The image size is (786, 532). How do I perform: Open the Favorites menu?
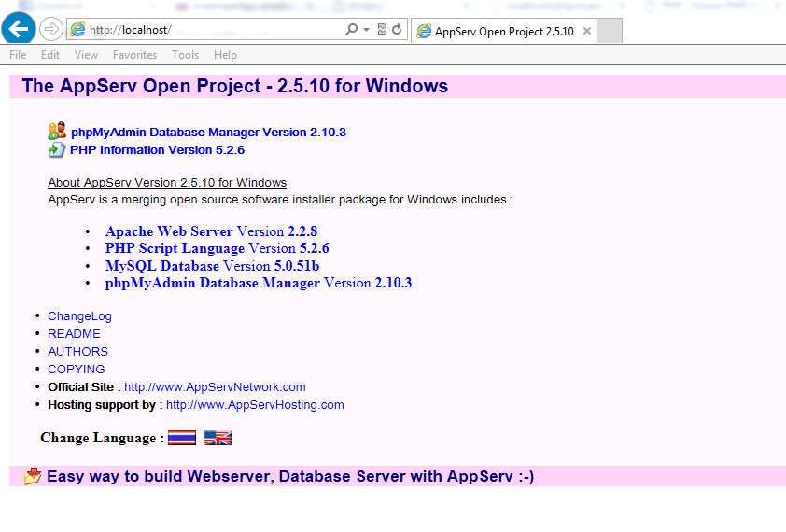pos(134,55)
